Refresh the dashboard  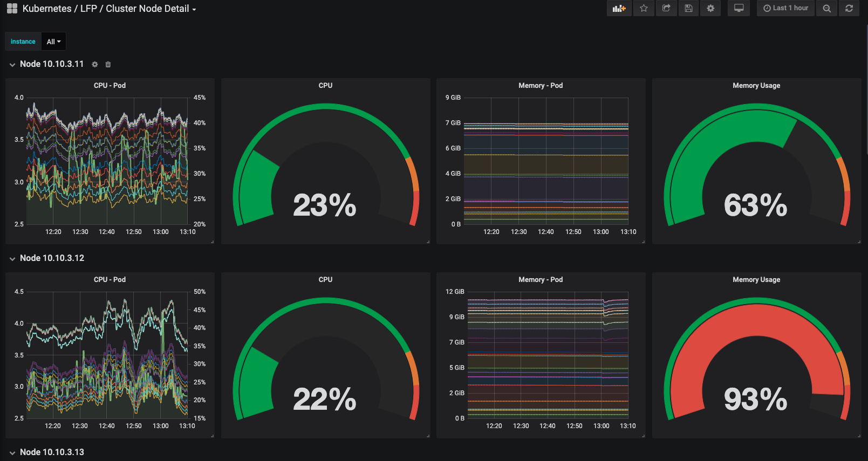point(849,8)
